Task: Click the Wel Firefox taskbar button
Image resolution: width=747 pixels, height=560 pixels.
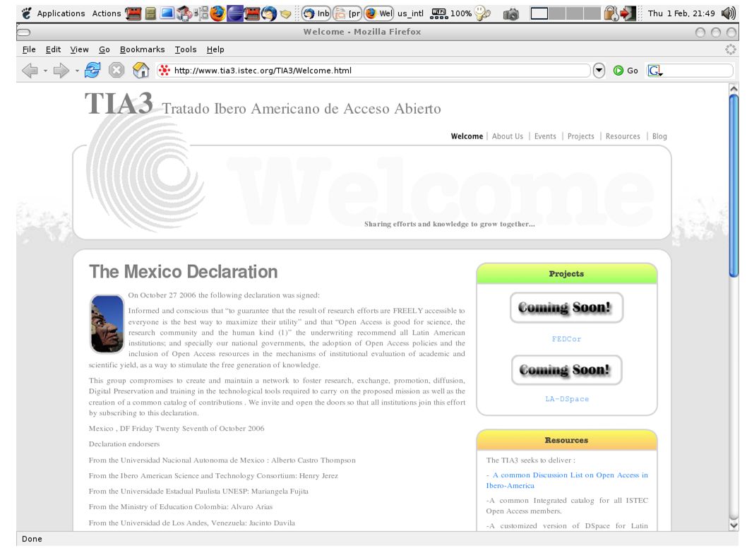Action: pyautogui.click(x=378, y=13)
